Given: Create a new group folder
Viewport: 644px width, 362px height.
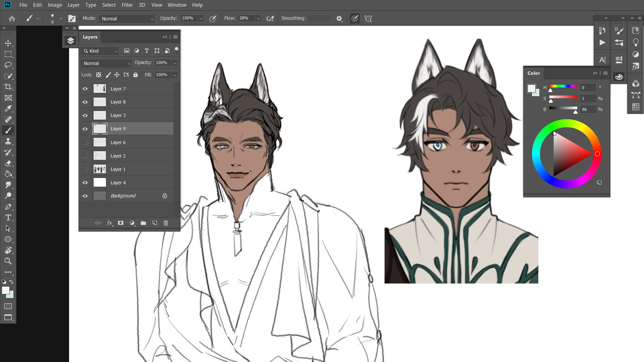Looking at the screenshot, I should pos(143,223).
